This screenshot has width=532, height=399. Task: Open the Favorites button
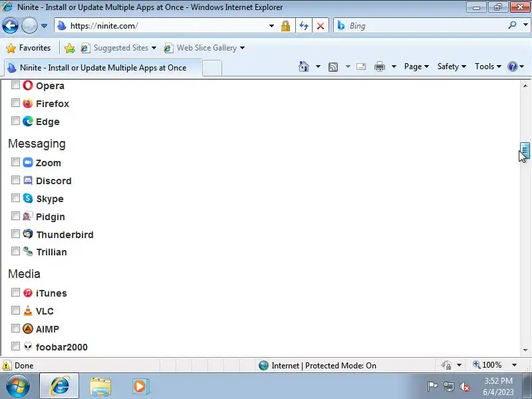click(29, 48)
